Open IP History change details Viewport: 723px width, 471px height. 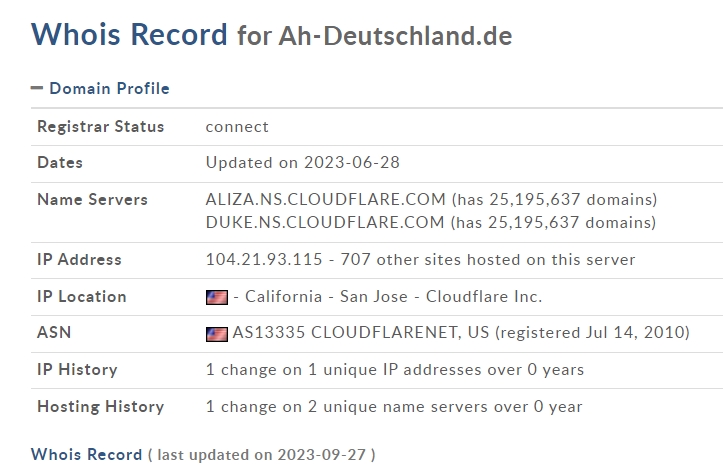tap(395, 370)
